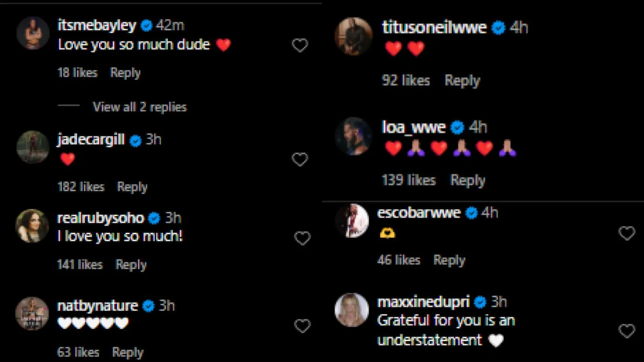Like jadecargill's heart comment

pyautogui.click(x=300, y=159)
